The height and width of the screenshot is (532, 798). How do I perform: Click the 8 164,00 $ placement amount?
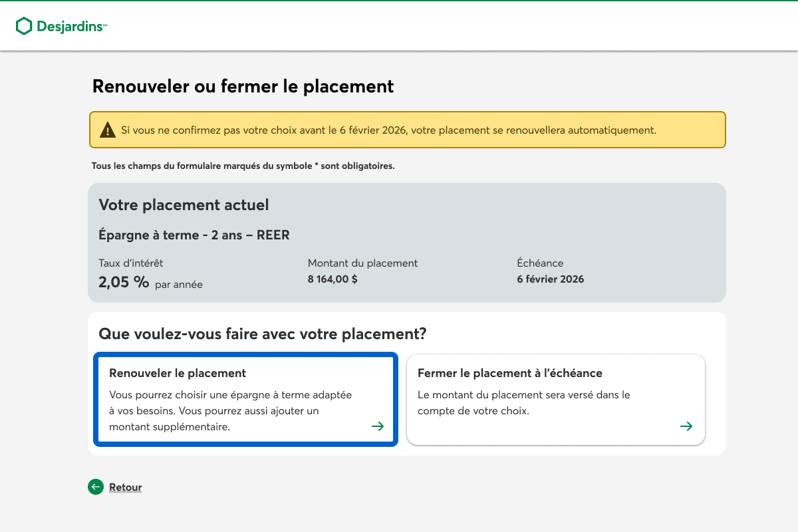pyautogui.click(x=332, y=279)
